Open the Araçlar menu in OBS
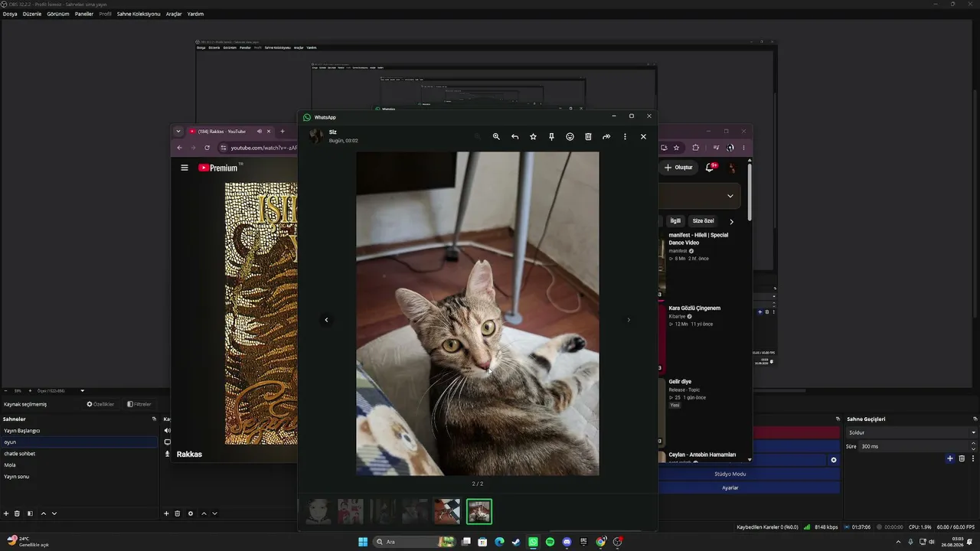 click(174, 14)
